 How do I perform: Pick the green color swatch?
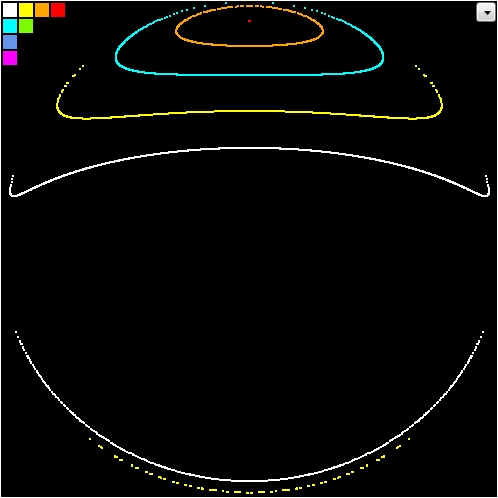click(x=26, y=26)
